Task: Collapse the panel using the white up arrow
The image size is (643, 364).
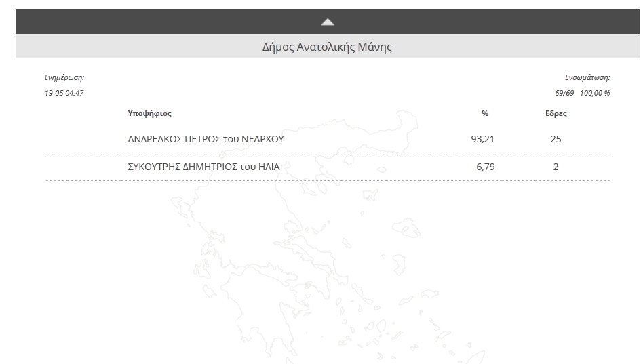Action: [x=327, y=22]
